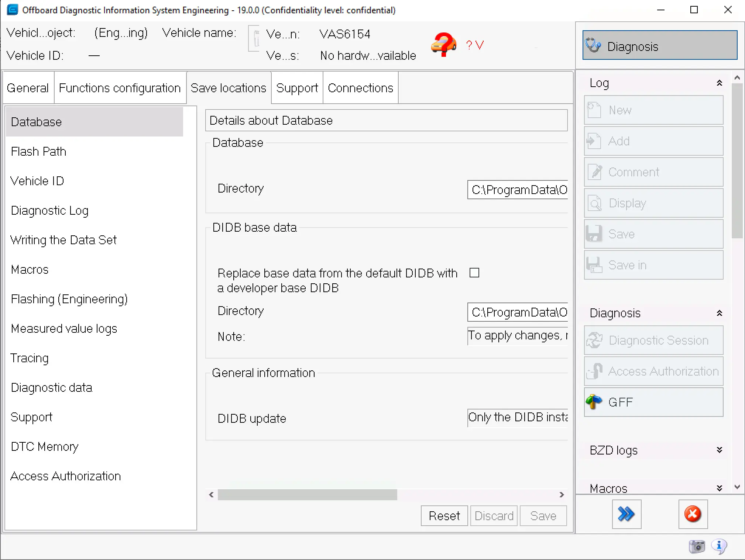Collapse the Log section
The height and width of the screenshot is (560, 745).
point(719,83)
